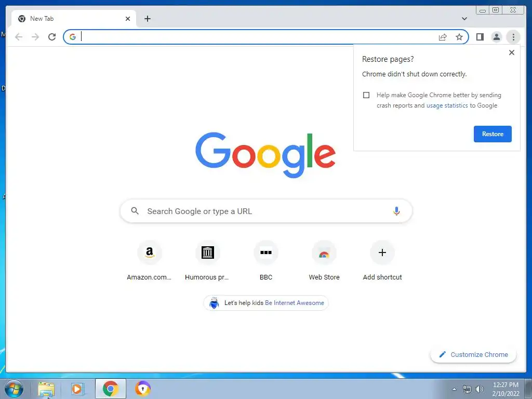This screenshot has height=399, width=532.
Task: Open a new tab with the plus button
Action: coord(147,19)
